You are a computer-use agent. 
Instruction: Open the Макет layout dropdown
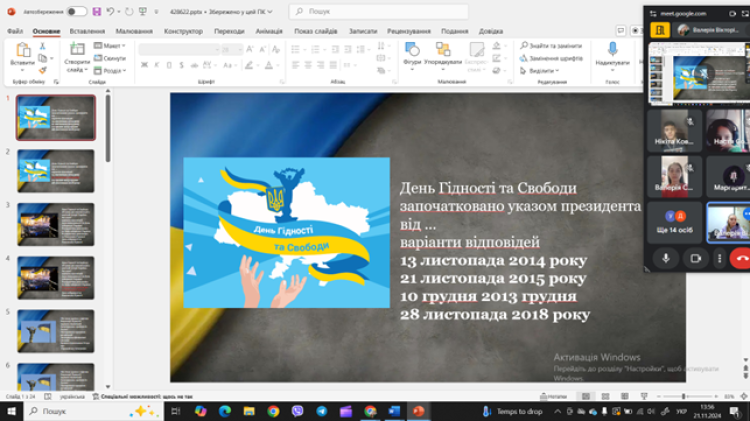(112, 46)
